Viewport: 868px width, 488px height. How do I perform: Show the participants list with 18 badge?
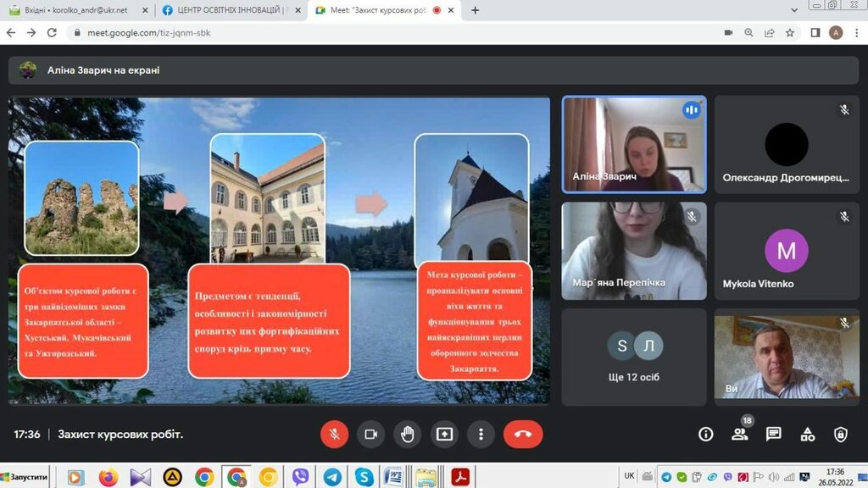pos(739,434)
